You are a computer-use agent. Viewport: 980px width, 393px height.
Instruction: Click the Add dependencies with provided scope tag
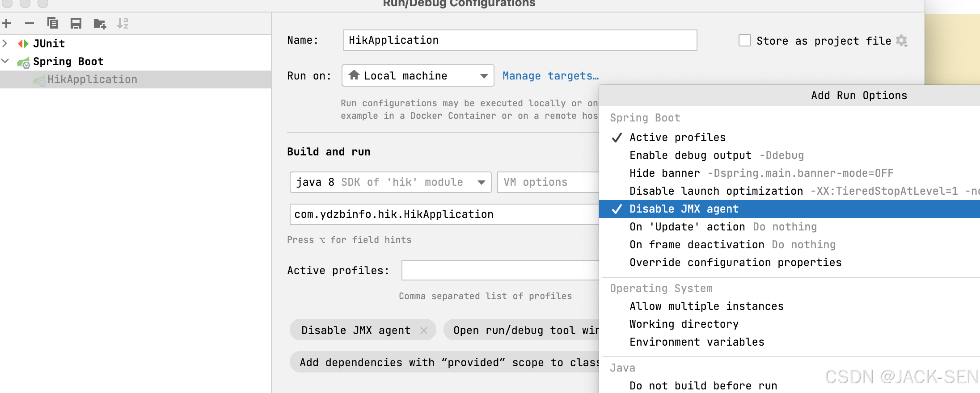444,362
